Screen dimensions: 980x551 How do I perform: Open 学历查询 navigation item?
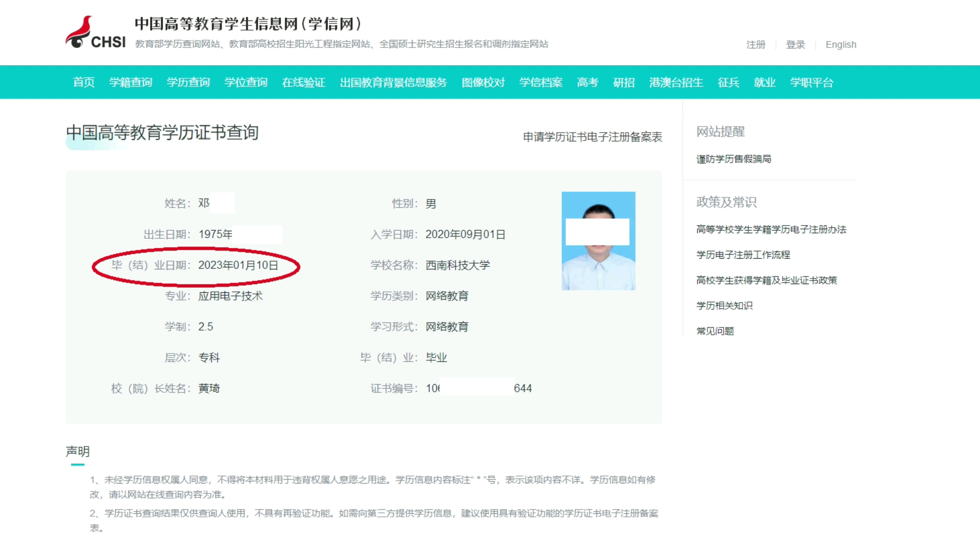tap(188, 82)
